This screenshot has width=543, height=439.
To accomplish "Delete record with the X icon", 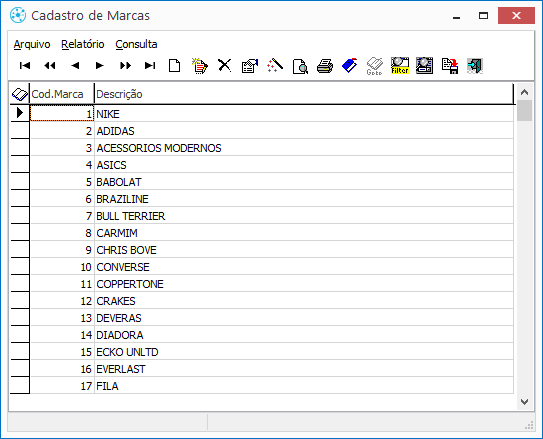I will click(224, 65).
